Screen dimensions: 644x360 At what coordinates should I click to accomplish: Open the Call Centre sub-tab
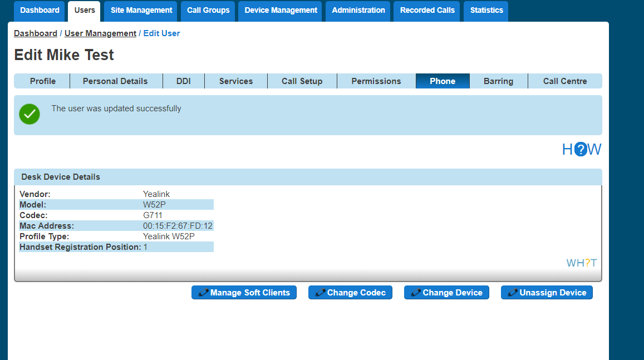(565, 81)
